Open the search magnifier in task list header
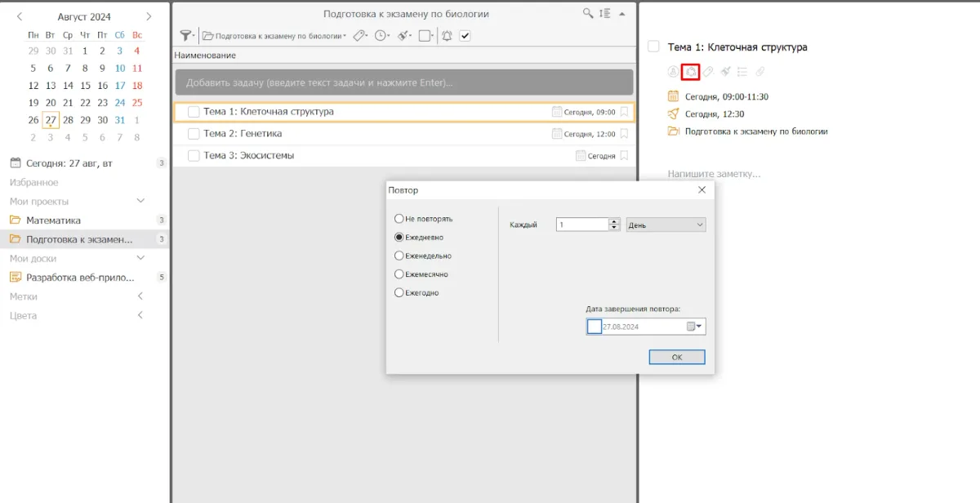 588,14
